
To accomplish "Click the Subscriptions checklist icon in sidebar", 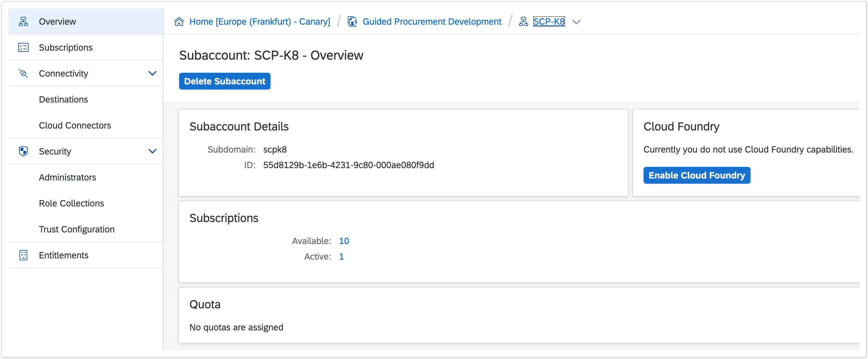I will tap(23, 47).
